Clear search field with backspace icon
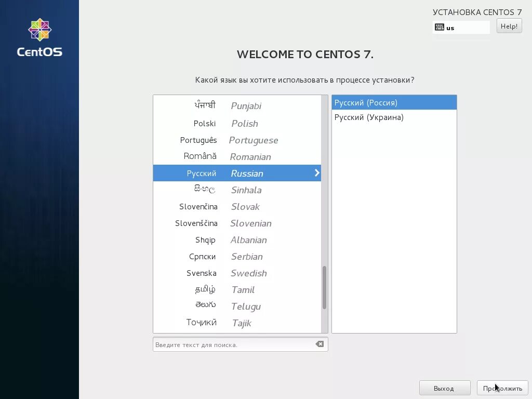Viewport: 532px width, 399px height. click(320, 344)
